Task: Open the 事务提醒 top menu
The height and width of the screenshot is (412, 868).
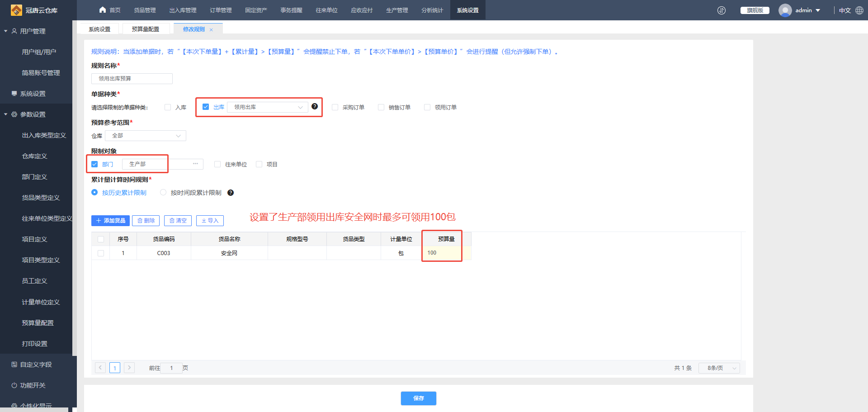Action: point(291,10)
